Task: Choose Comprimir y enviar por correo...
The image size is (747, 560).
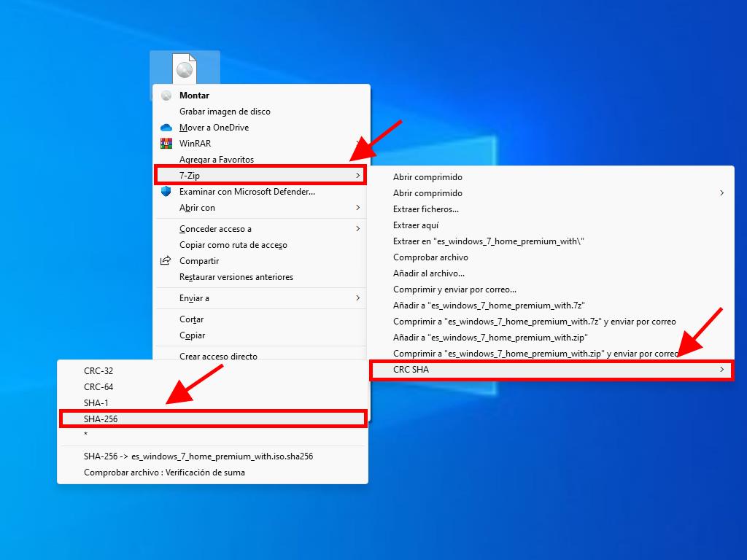Action: [551, 289]
